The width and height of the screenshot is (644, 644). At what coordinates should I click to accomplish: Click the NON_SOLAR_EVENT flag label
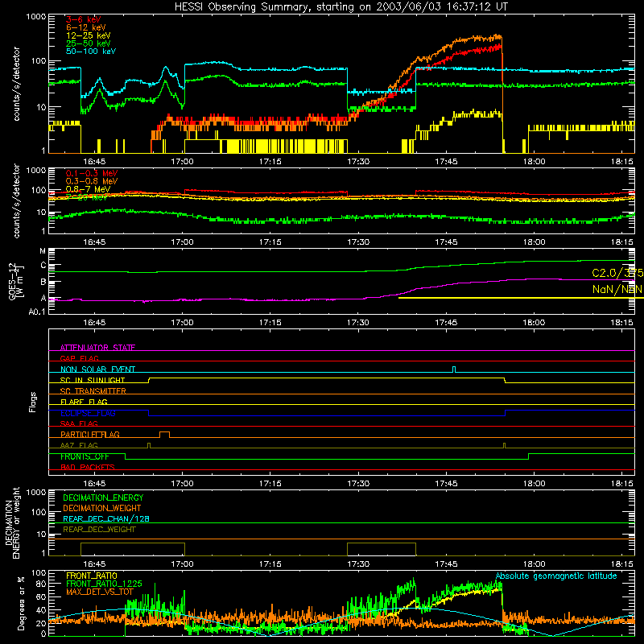97,369
